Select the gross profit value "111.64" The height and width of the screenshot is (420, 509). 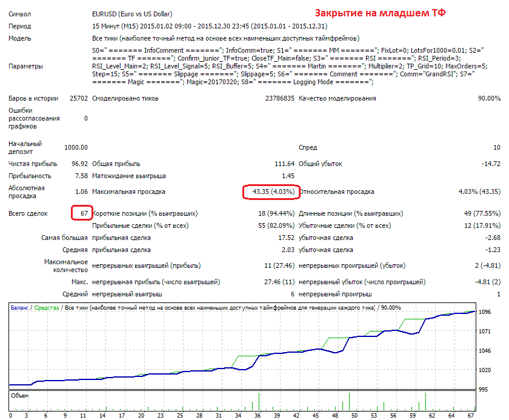click(x=284, y=164)
